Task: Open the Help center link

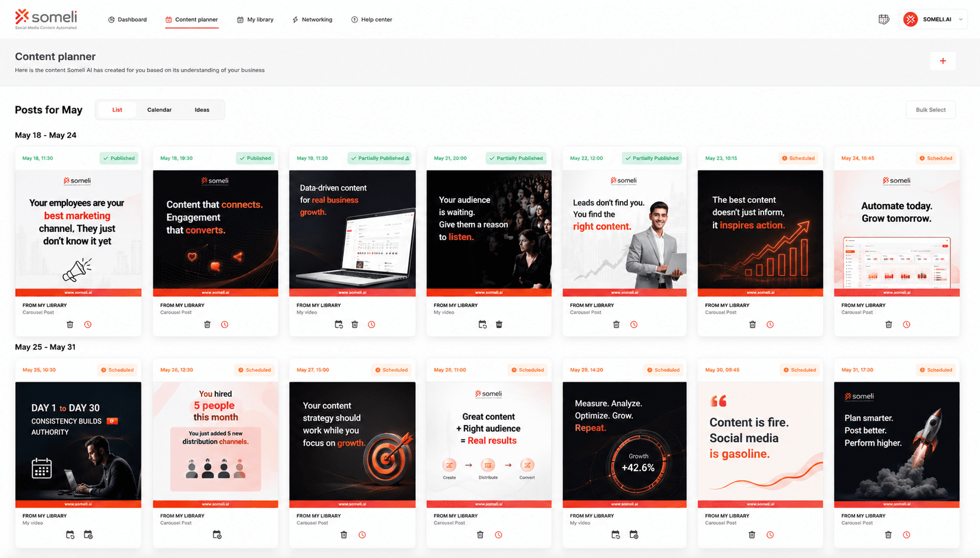Action: pos(371,19)
